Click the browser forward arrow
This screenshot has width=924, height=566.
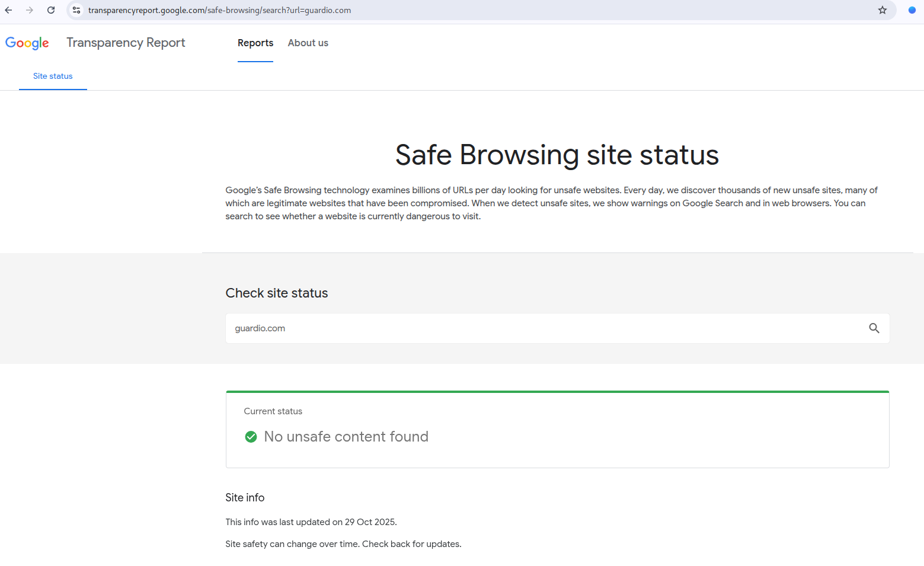tap(29, 10)
